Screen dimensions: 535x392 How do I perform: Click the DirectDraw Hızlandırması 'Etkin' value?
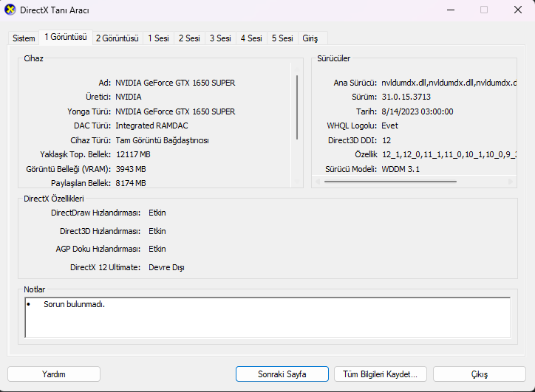click(x=157, y=213)
